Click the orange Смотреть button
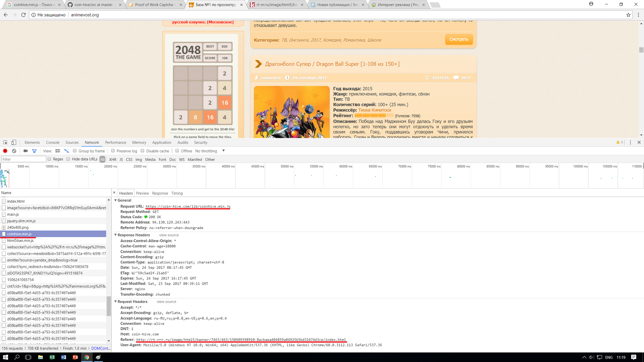Screen dimensions: 644x362 click(459, 40)
